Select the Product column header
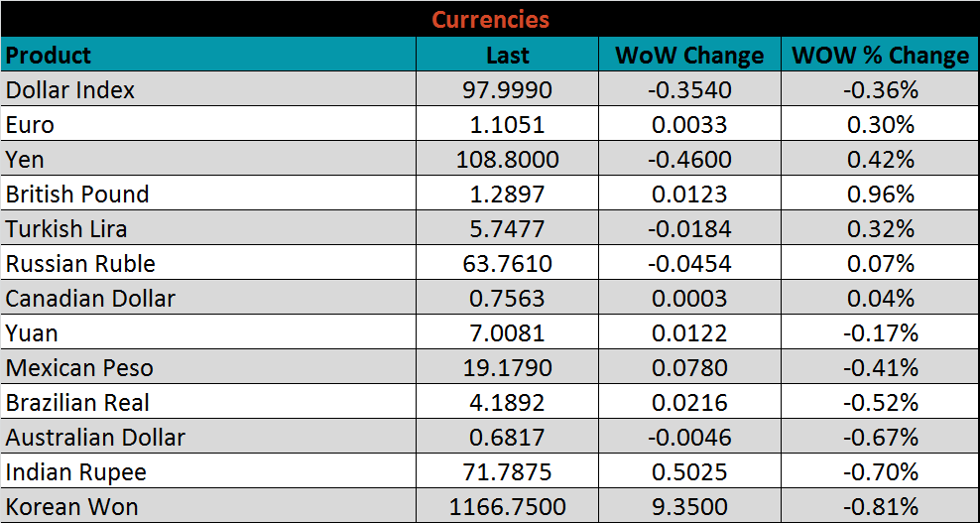The image size is (980, 523). (x=49, y=55)
